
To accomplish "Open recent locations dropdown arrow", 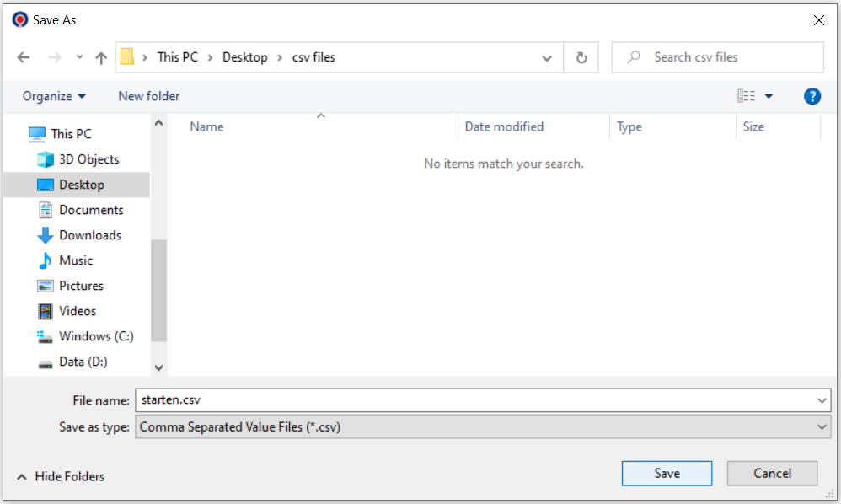I will (79, 56).
